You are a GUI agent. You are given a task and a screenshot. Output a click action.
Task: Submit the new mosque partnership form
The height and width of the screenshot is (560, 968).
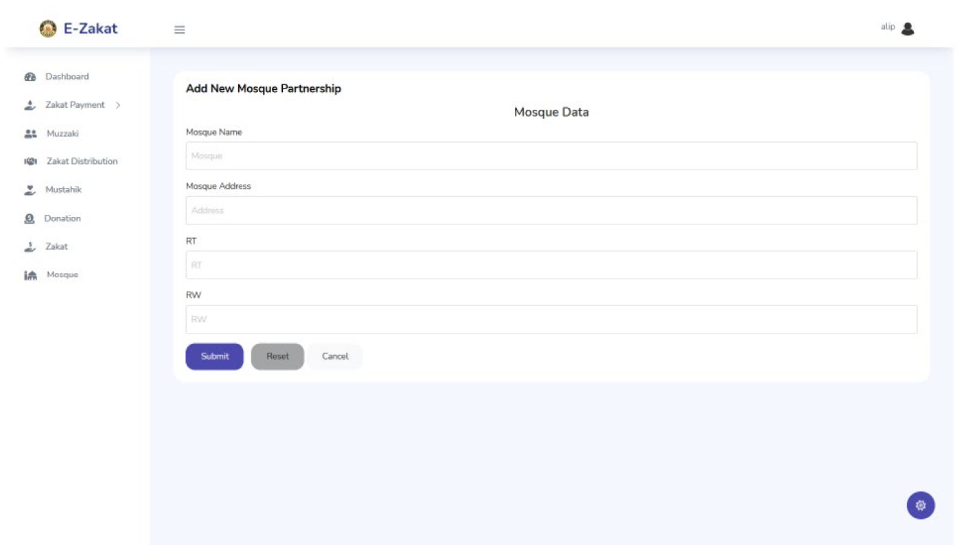click(214, 356)
